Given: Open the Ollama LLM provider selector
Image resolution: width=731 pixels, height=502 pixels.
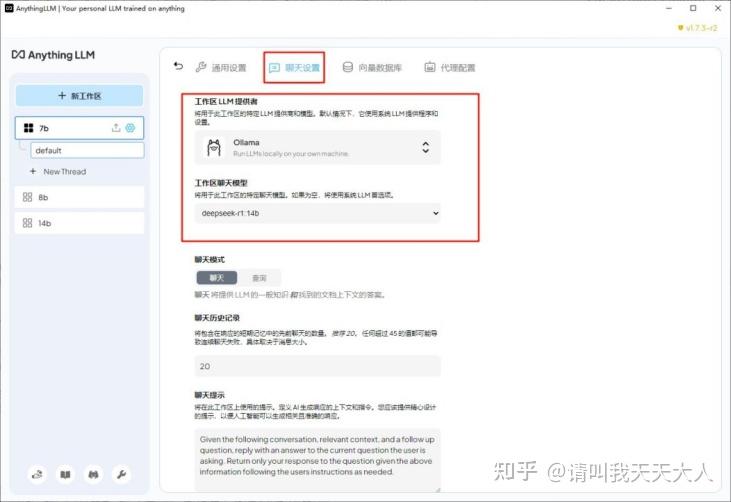Looking at the screenshot, I should pyautogui.click(x=317, y=147).
